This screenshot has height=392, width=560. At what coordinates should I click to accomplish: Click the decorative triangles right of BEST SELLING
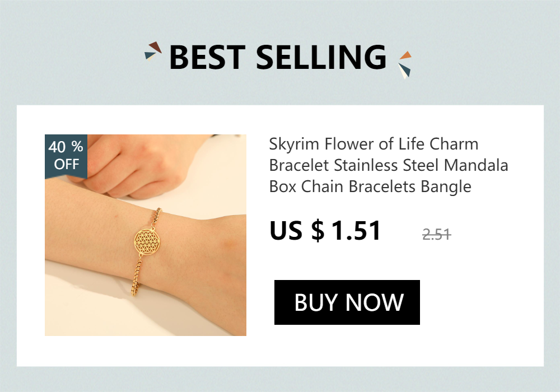click(405, 65)
